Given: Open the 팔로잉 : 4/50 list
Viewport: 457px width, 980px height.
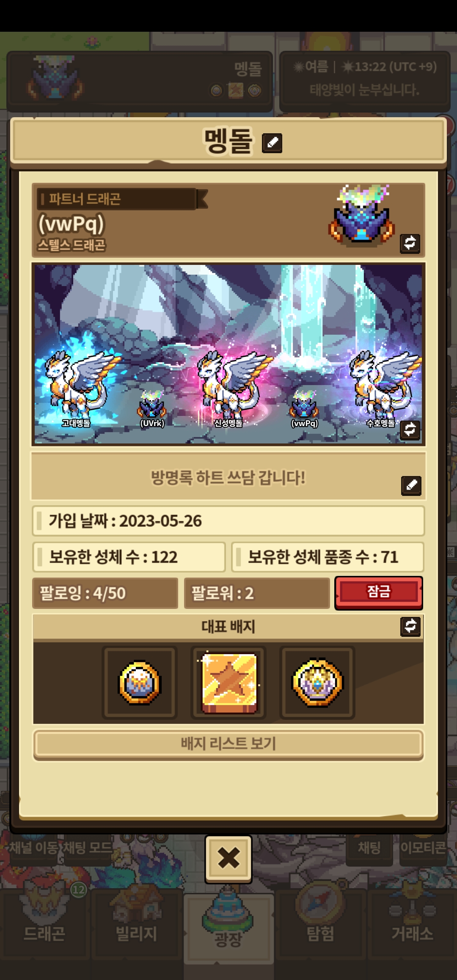Looking at the screenshot, I should 105,593.
